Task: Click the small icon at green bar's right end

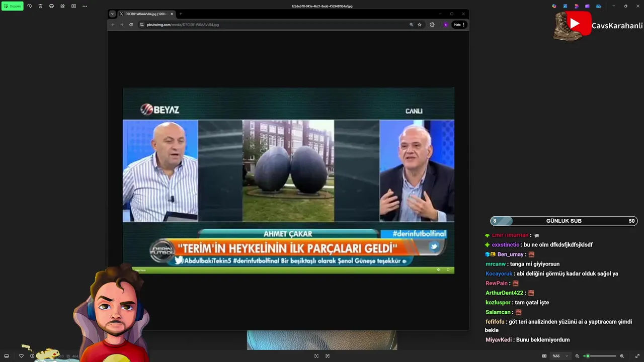Action: [448, 270]
